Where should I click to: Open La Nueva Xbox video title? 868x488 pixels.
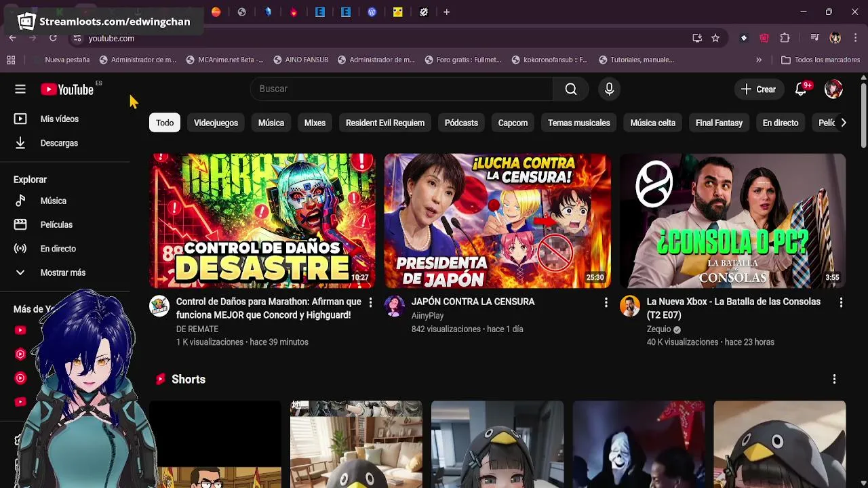[x=734, y=308]
